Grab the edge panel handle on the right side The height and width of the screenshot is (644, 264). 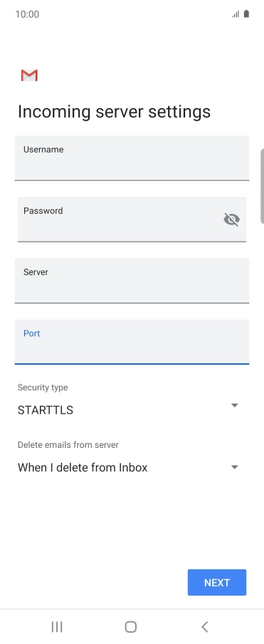[262, 186]
